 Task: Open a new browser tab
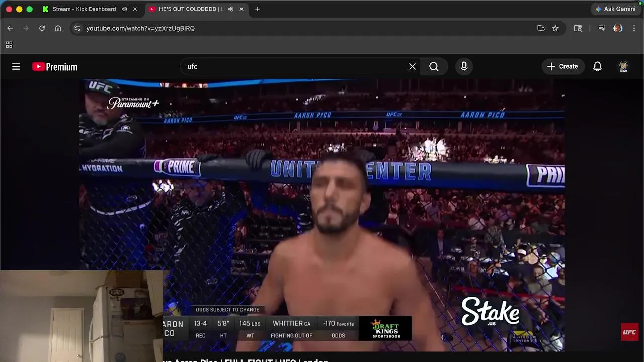[258, 9]
